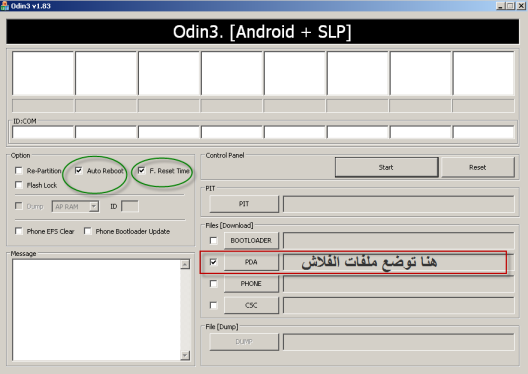Click the Reset button
The height and width of the screenshot is (374, 528).
point(477,167)
